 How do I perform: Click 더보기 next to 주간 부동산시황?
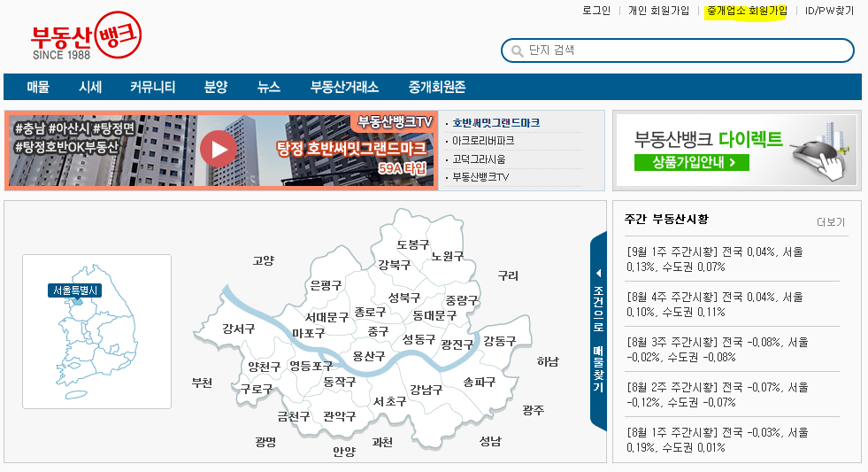(x=831, y=222)
